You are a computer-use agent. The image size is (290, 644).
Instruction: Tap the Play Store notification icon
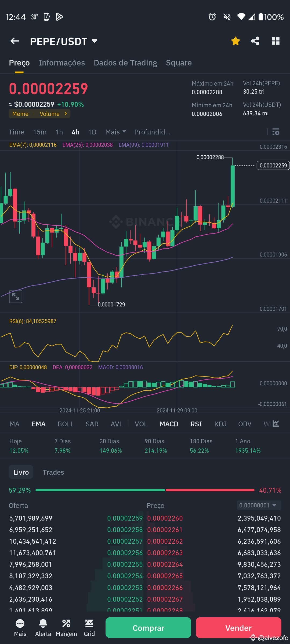coord(59,17)
